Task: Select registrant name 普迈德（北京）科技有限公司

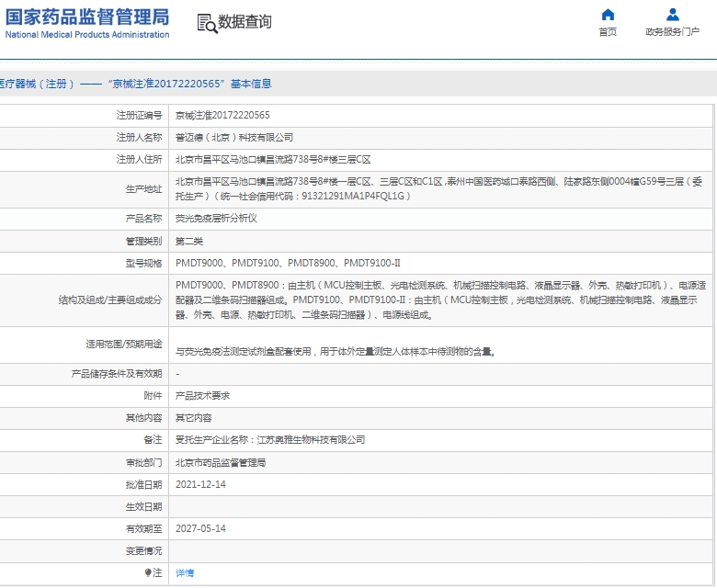Action: click(x=234, y=137)
